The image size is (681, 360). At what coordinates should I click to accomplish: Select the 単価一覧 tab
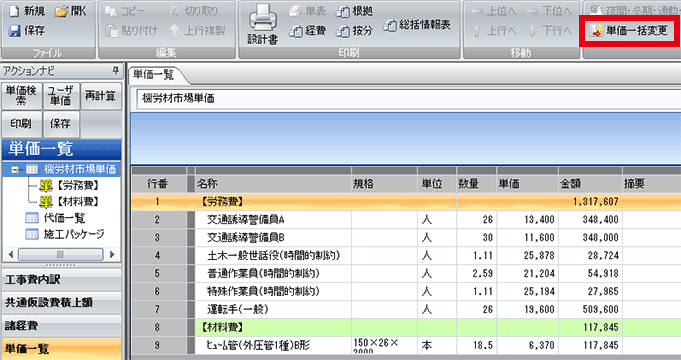(155, 75)
